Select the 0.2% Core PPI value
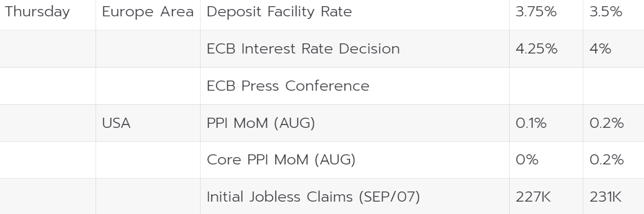This screenshot has height=214, width=644. (606, 160)
